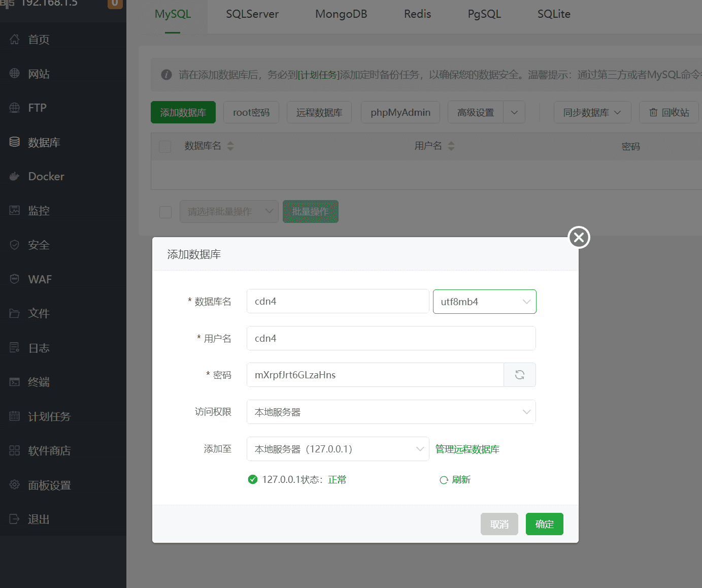Click the shield icon beside 安全
The image size is (702, 588).
coord(15,245)
